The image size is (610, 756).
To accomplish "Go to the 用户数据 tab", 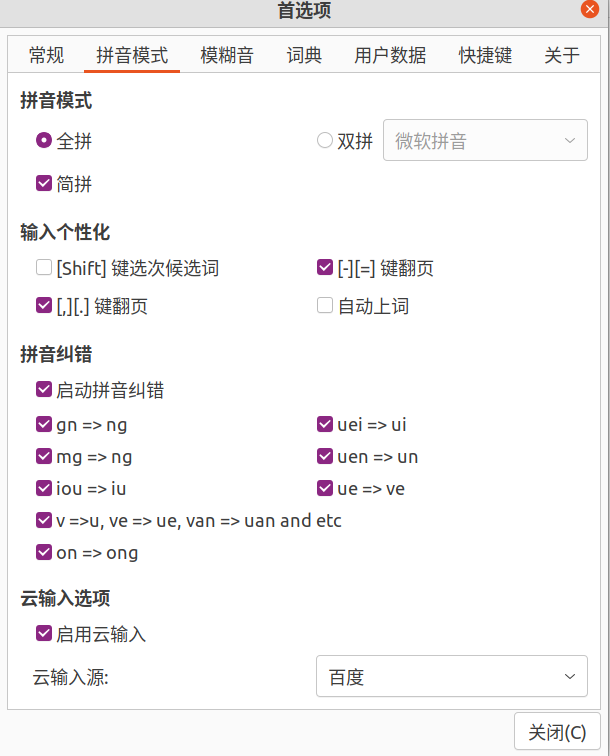I will [390, 55].
